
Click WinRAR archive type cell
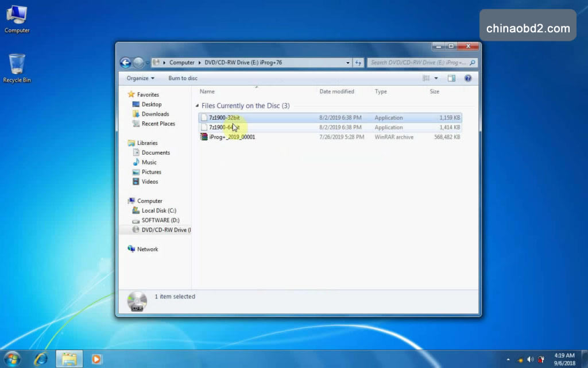pos(394,137)
